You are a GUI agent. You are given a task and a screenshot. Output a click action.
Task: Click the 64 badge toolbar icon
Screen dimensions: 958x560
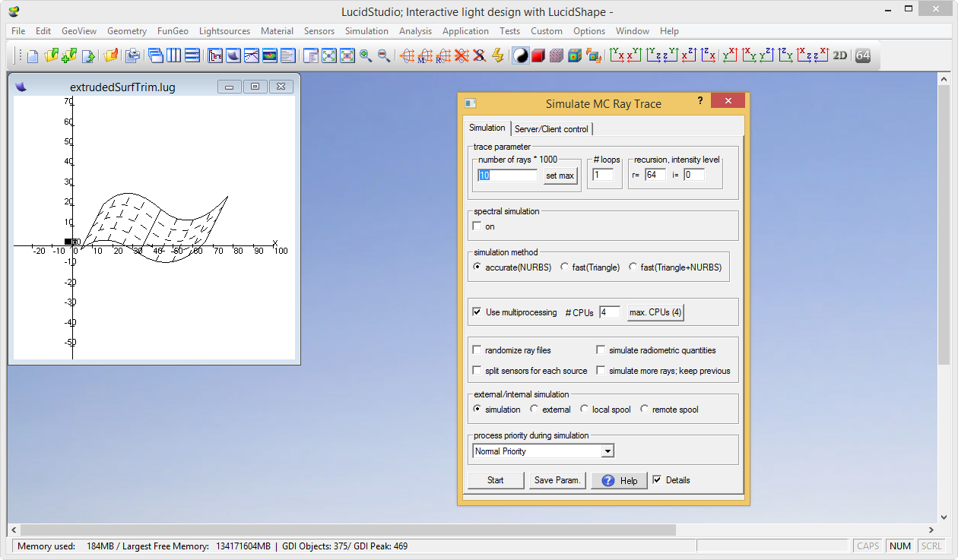pyautogui.click(x=862, y=55)
